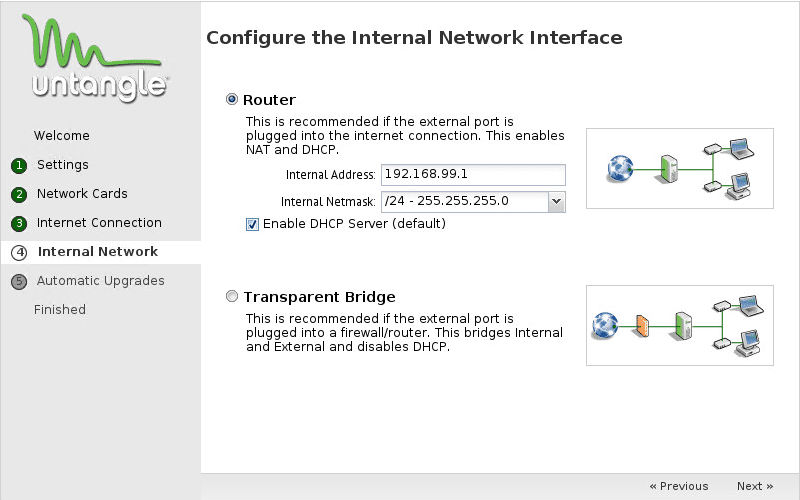This screenshot has height=500, width=800.
Task: Click the step 4 Internal Network number icon
Action: pos(19,253)
